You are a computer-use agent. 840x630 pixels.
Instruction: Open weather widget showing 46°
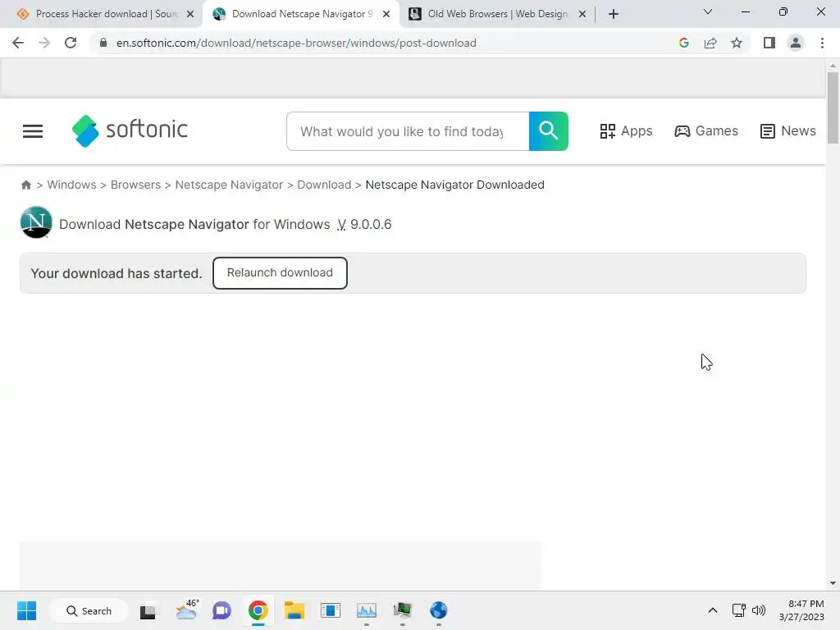(x=187, y=610)
